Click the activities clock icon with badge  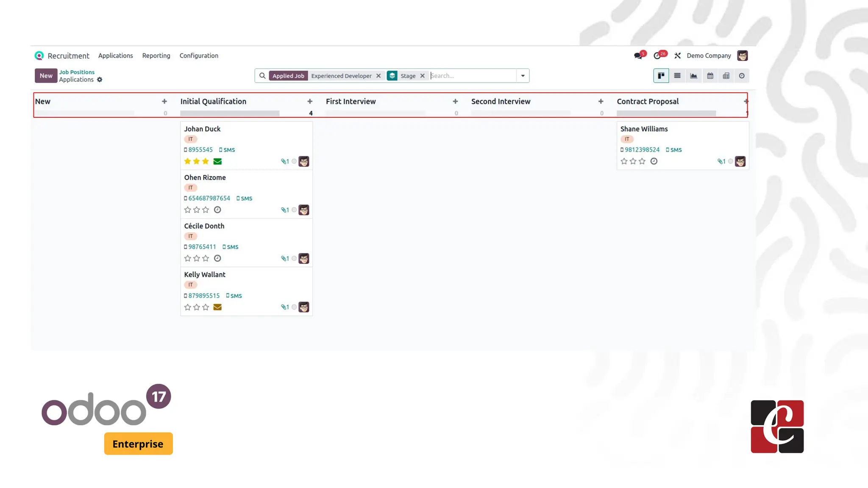pyautogui.click(x=657, y=55)
